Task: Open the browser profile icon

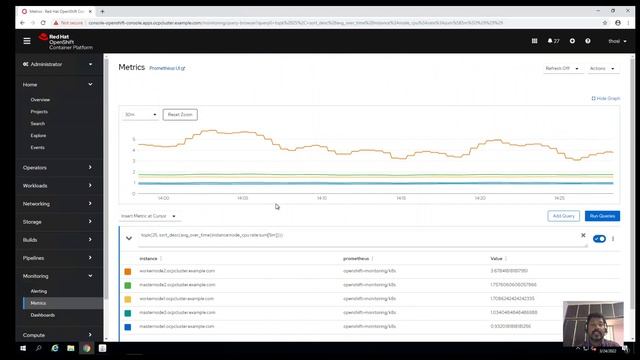Action: (x=618, y=23)
